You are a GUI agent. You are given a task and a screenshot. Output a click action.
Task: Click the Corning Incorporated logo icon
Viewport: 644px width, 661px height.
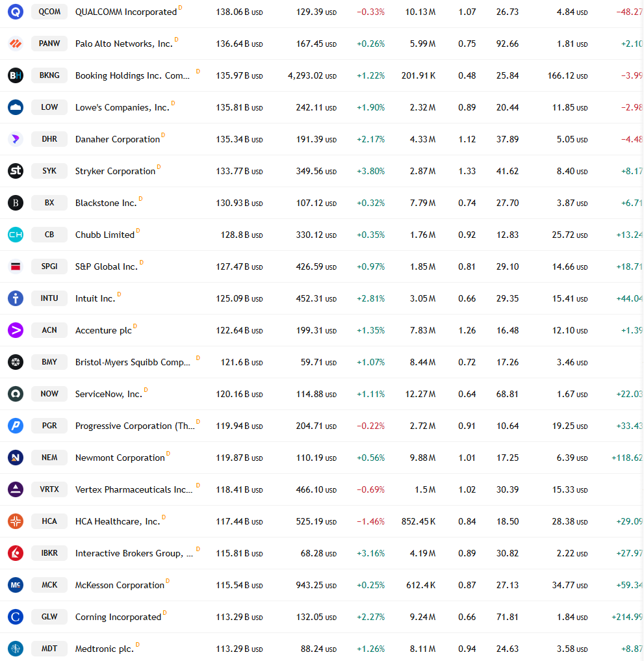pos(16,616)
